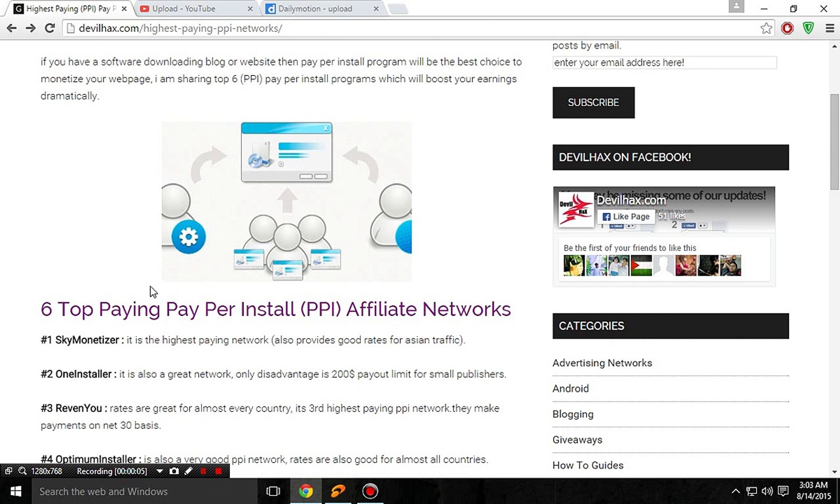840x504 pixels.
Task: Open the network tray icon
Action: point(751,491)
